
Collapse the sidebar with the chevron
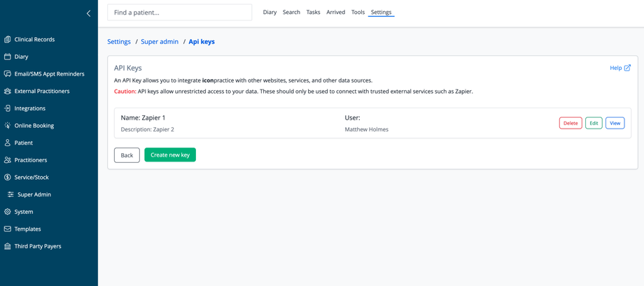[x=88, y=13]
